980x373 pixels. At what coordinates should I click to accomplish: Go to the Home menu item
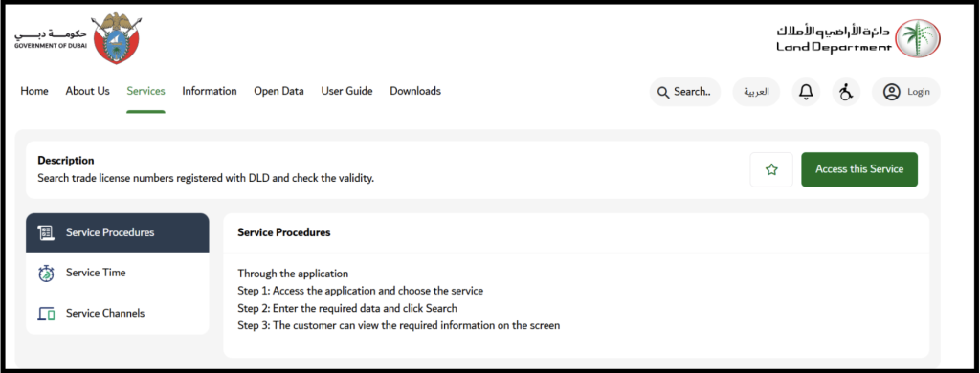(34, 91)
